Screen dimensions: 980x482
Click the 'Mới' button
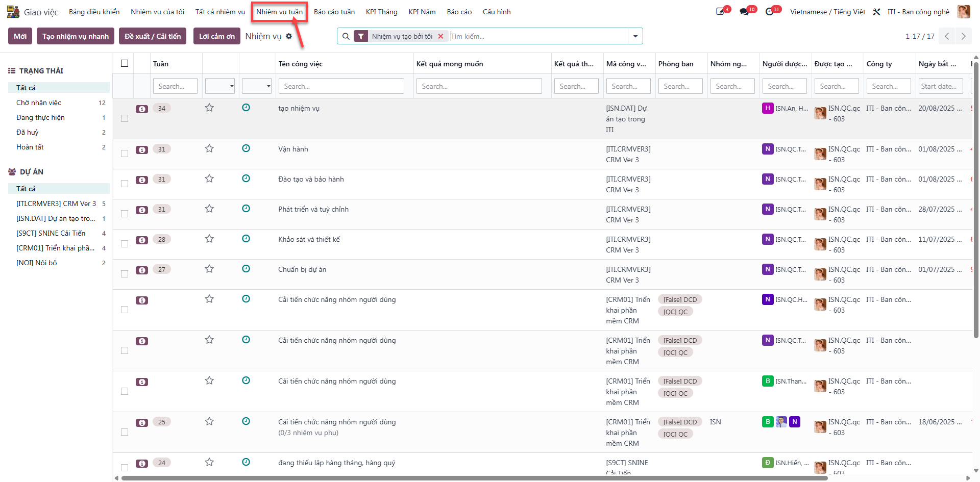(x=20, y=36)
